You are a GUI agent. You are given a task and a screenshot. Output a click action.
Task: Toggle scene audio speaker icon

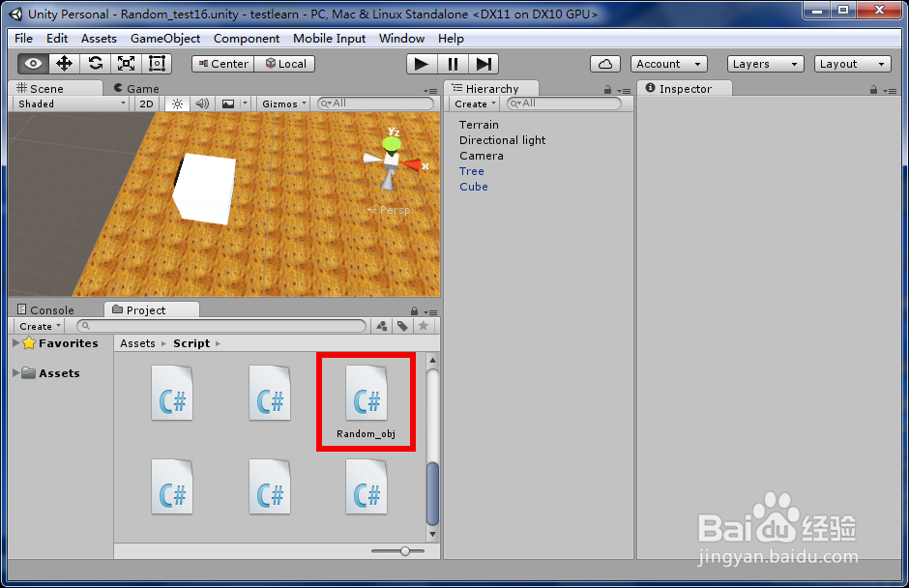coord(202,103)
